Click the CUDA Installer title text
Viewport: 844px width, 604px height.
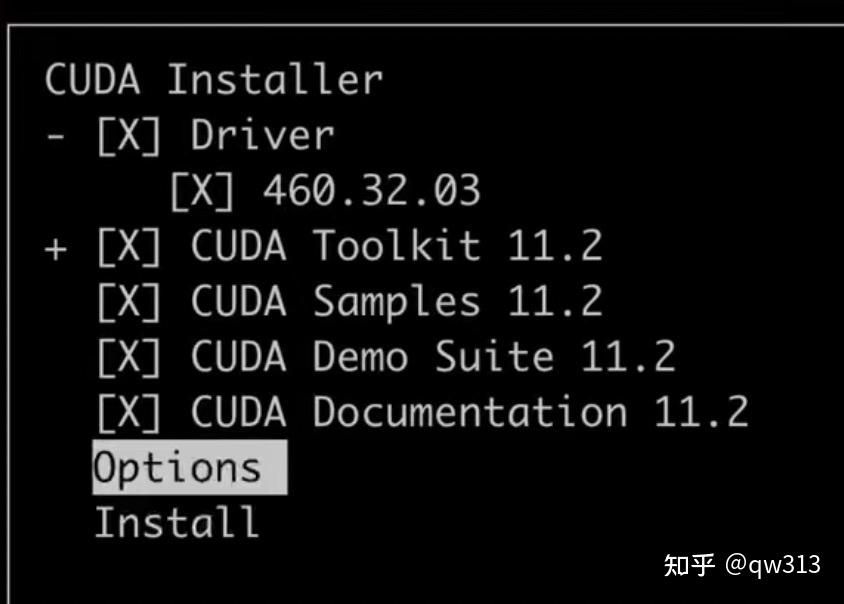[213, 81]
